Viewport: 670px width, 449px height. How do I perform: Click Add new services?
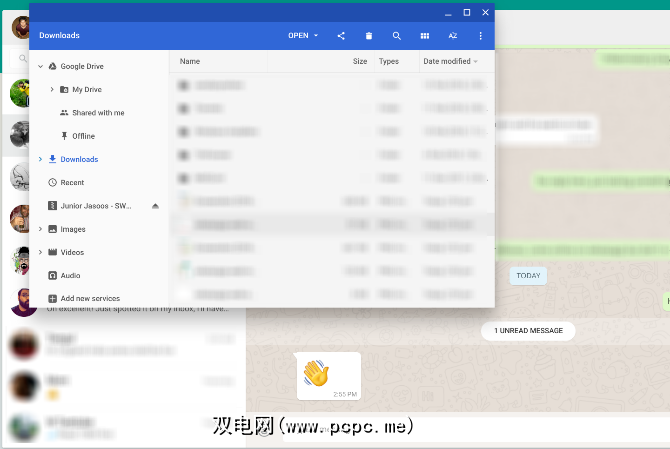coord(90,298)
